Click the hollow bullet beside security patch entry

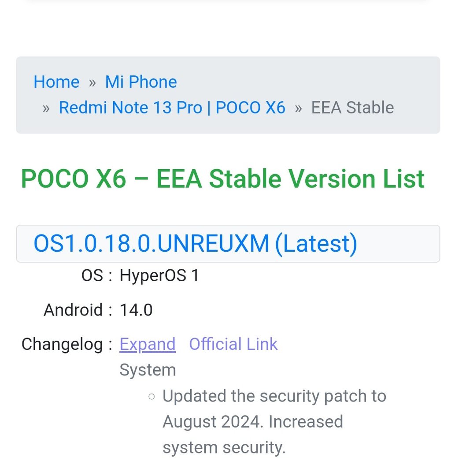[152, 396]
